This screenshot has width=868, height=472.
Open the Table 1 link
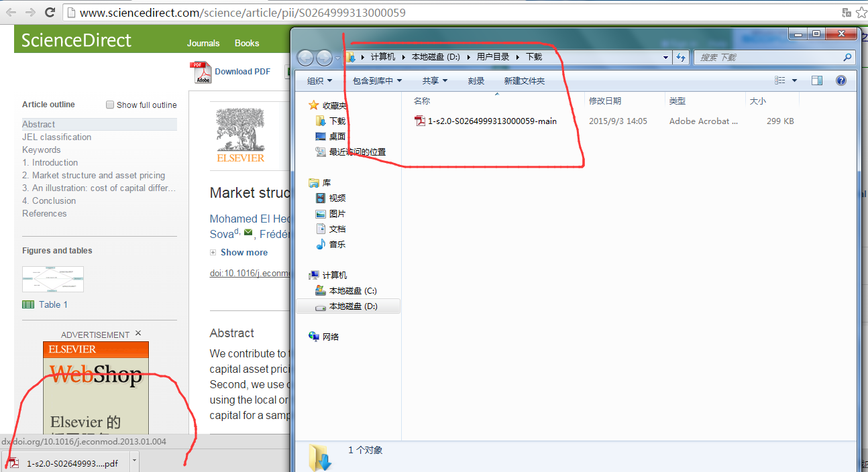[53, 304]
